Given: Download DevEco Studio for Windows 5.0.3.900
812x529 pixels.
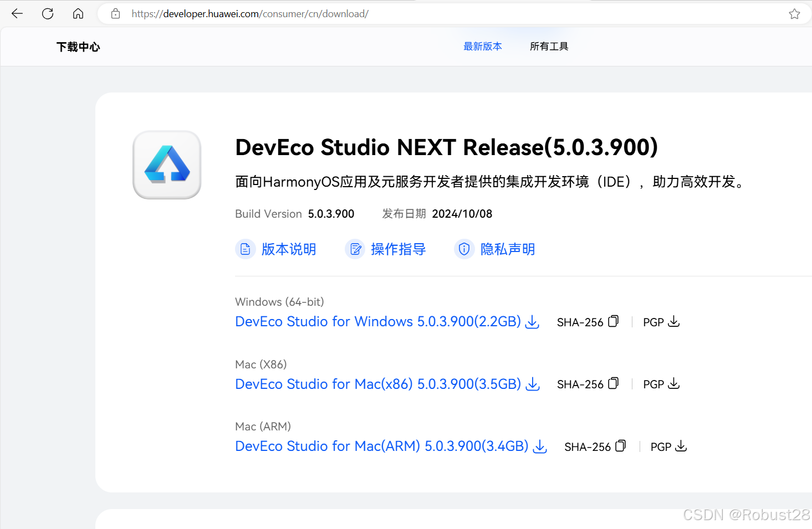Looking at the screenshot, I should [x=378, y=322].
